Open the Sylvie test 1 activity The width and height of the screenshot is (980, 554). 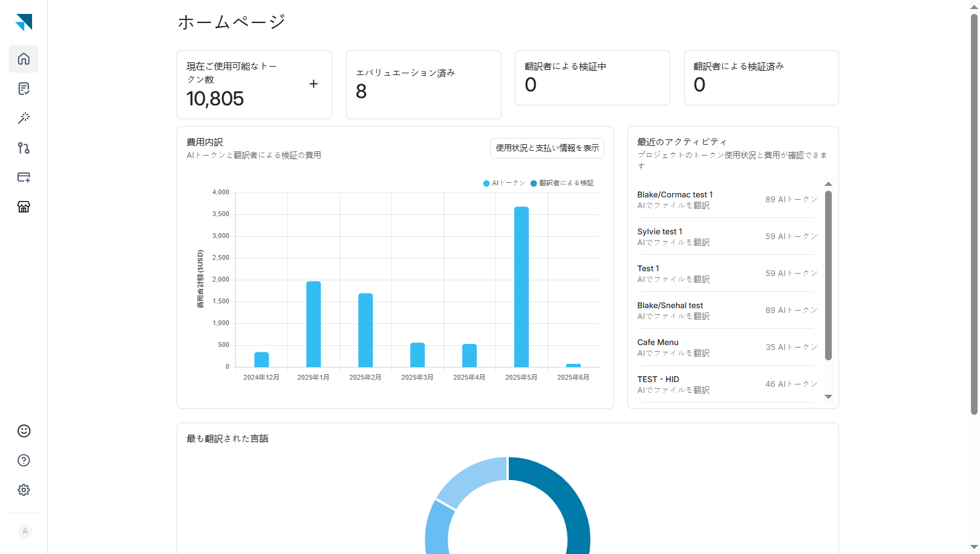pos(727,237)
